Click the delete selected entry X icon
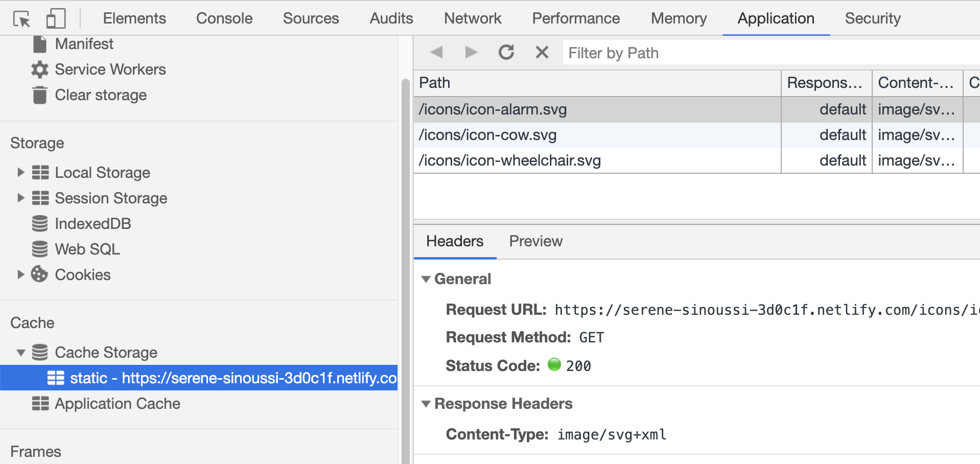Image resolution: width=980 pixels, height=464 pixels. point(542,52)
